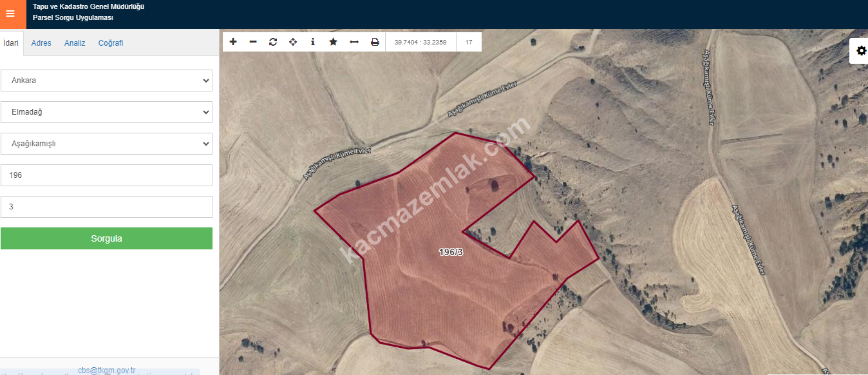Image resolution: width=868 pixels, height=375 pixels.
Task: Click the refresh map icon
Action: click(273, 42)
